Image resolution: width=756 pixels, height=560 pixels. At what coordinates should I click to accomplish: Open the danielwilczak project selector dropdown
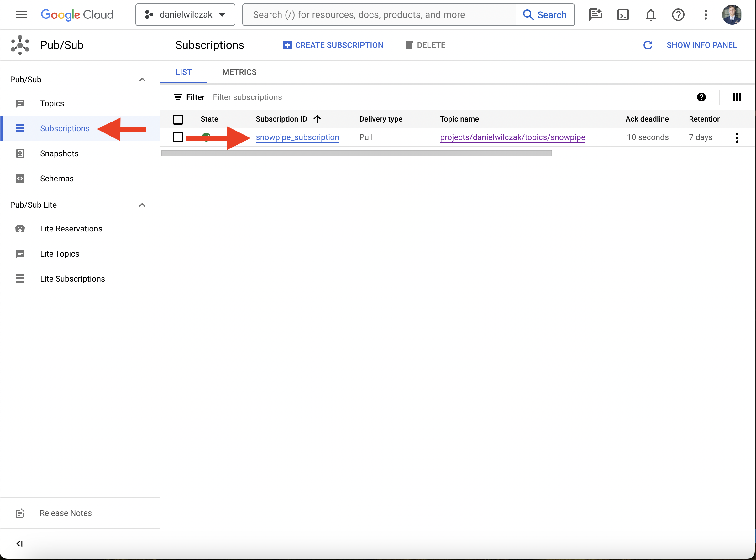[185, 15]
